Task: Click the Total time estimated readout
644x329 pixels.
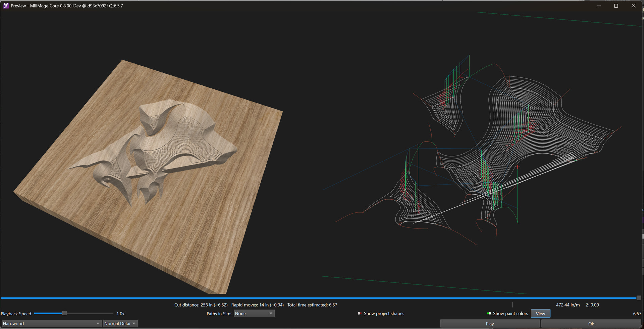Action: pyautogui.click(x=312, y=305)
